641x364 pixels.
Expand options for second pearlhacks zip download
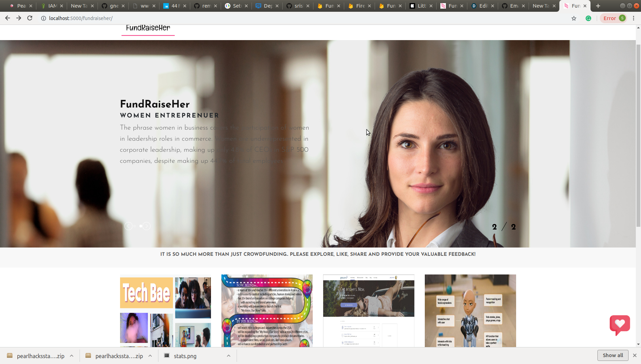click(x=150, y=356)
